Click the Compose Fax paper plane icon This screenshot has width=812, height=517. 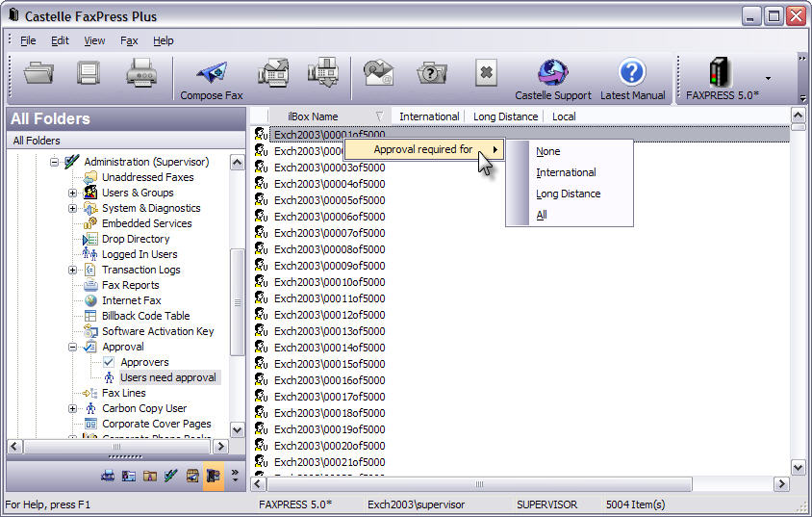(x=212, y=72)
